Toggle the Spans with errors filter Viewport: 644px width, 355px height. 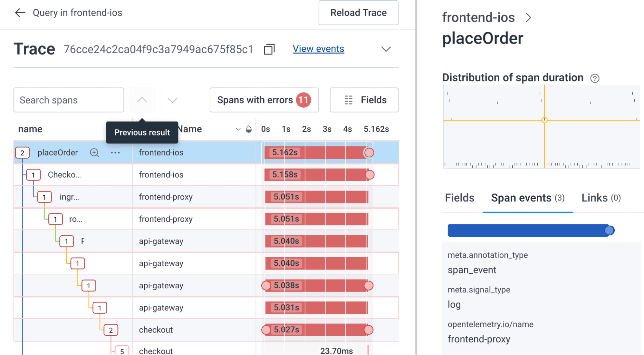[264, 100]
